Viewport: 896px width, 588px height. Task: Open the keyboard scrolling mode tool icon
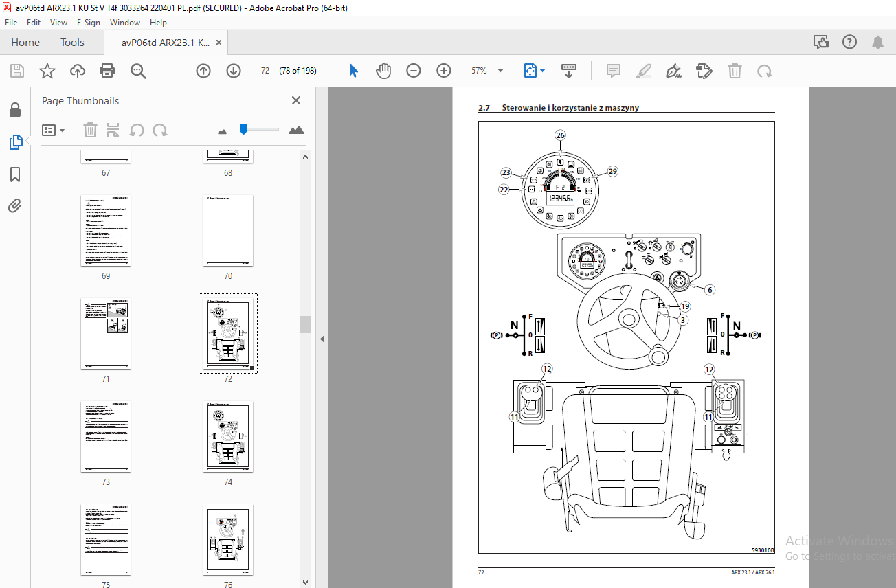click(569, 71)
